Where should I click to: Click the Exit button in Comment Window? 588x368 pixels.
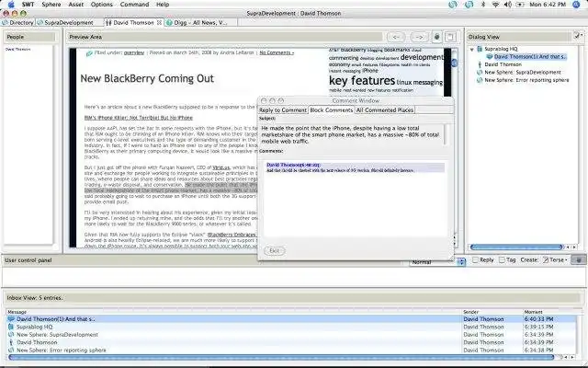[x=274, y=250]
